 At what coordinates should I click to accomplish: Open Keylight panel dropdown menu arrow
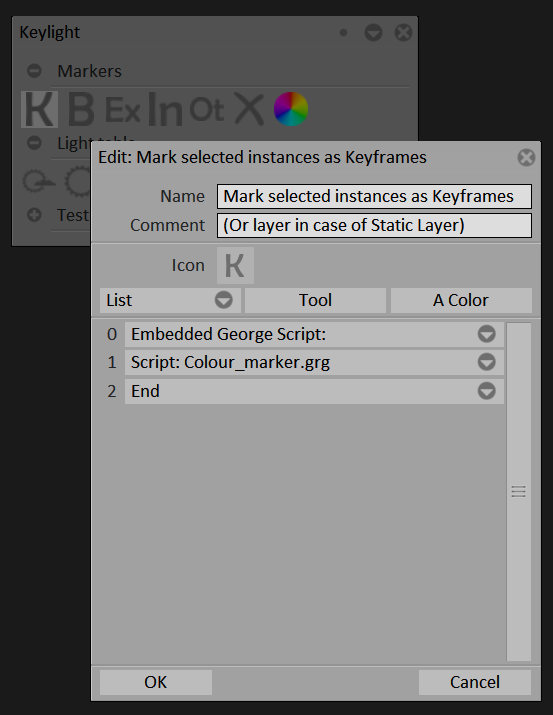click(x=373, y=32)
